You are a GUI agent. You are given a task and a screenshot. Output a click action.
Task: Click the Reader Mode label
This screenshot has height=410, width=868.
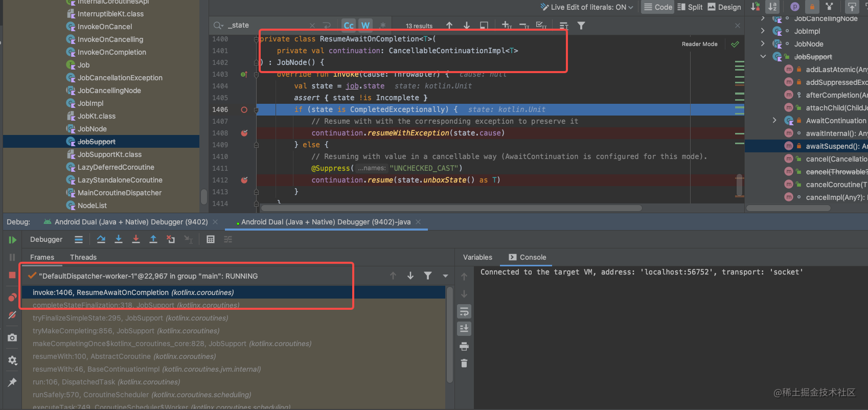click(699, 44)
